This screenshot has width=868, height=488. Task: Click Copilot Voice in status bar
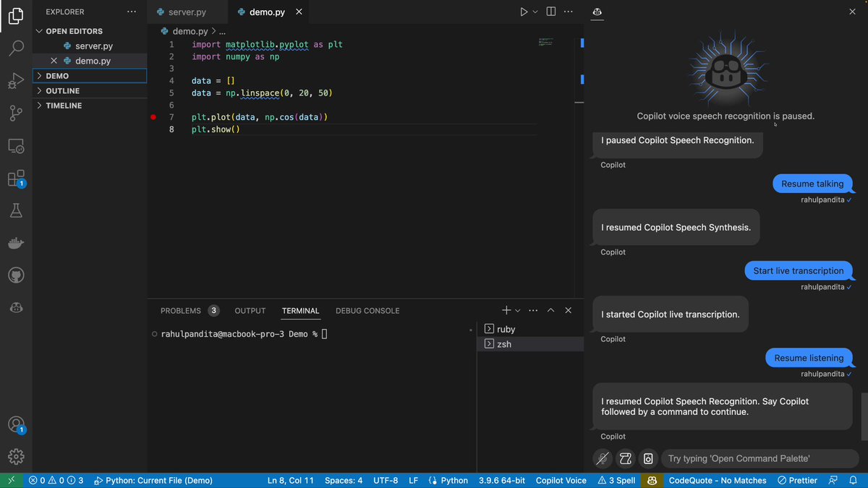tap(561, 481)
